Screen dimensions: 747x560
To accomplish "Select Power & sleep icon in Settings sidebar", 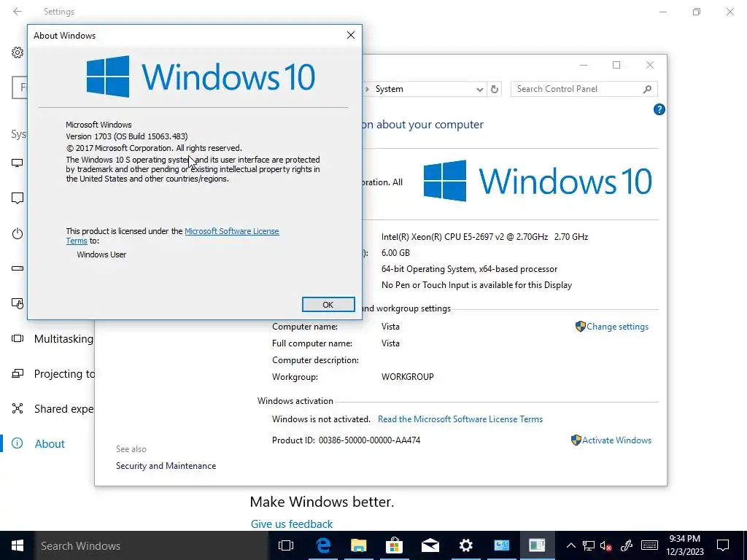I will pos(18,233).
